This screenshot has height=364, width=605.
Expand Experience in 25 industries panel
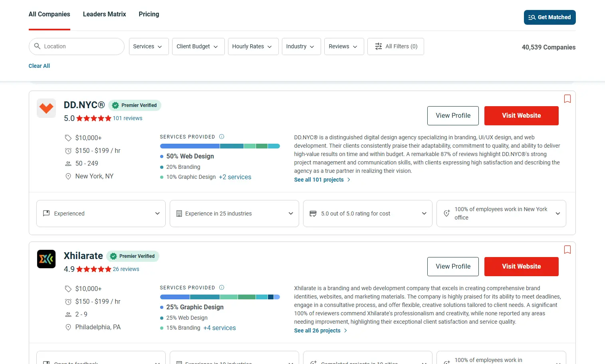click(234, 214)
